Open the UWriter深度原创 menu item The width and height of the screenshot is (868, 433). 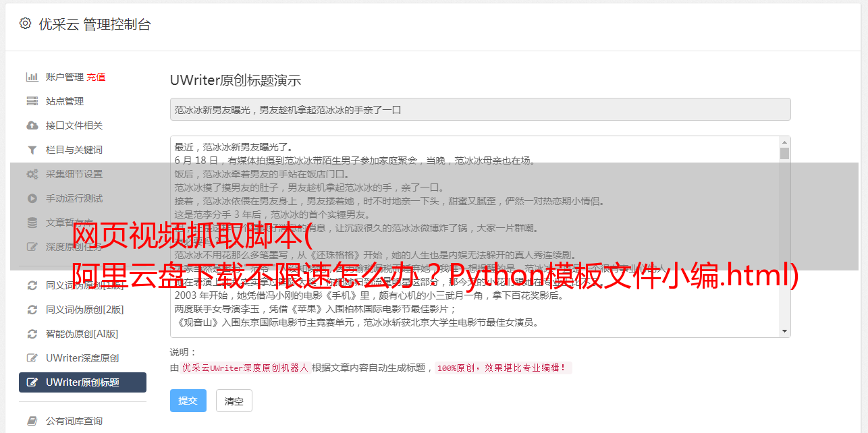(x=82, y=358)
